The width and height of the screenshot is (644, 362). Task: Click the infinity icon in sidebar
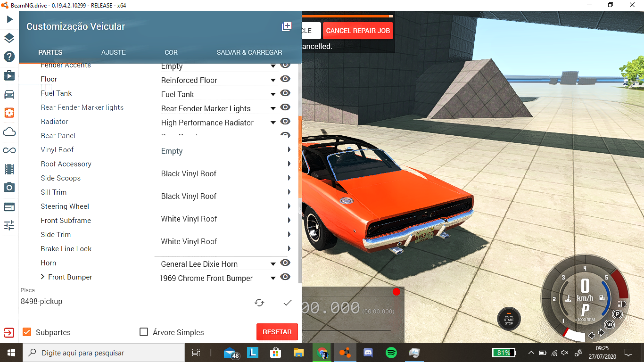point(9,150)
